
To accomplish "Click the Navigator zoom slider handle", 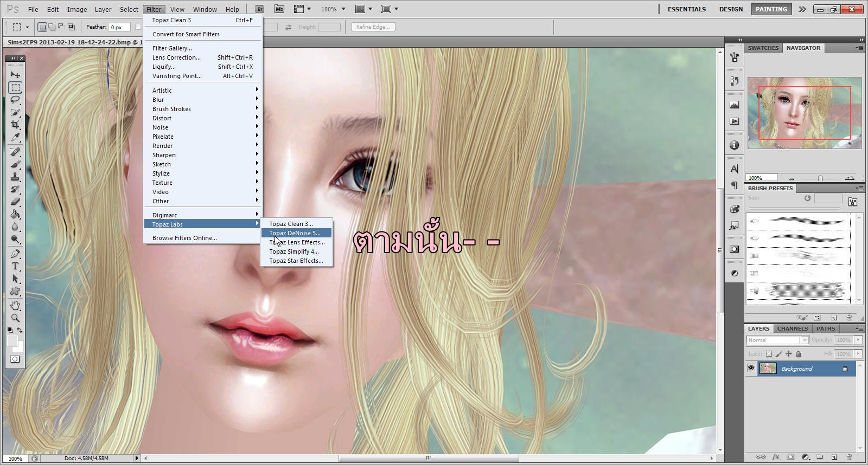I will point(820,178).
